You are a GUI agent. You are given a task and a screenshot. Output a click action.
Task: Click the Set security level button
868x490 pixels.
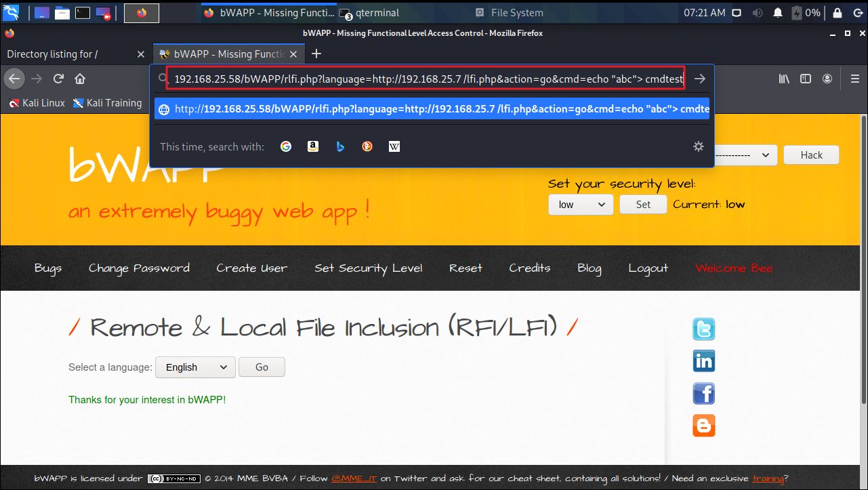643,205
